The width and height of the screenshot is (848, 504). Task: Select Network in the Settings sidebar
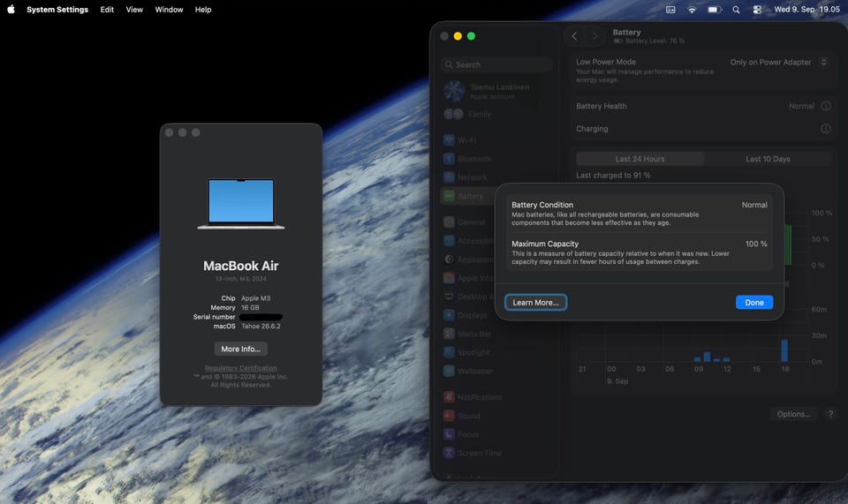496,177
